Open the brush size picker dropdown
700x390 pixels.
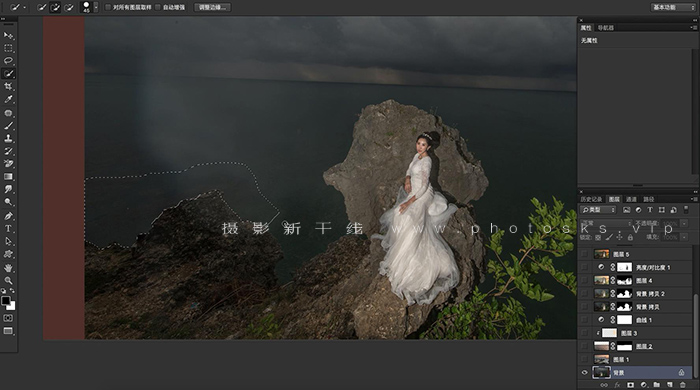(96, 7)
